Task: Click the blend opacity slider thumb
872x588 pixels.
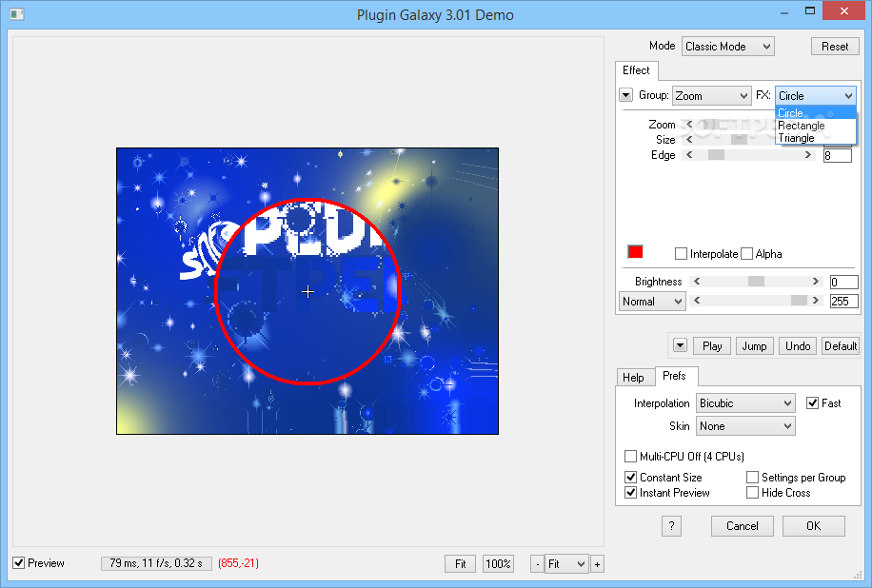Action: [799, 301]
